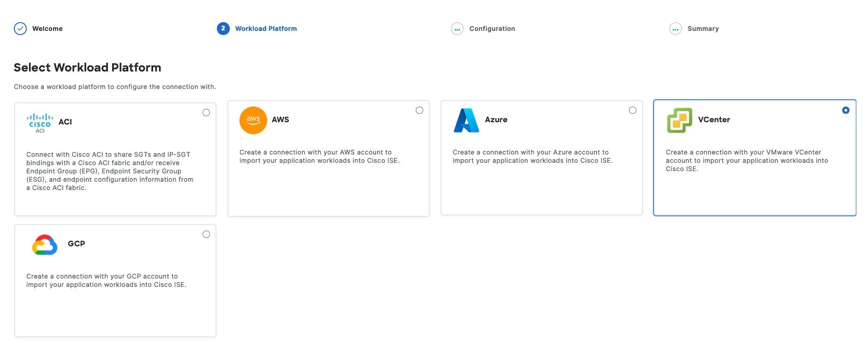Click the orange AWS logo icon

pyautogui.click(x=253, y=120)
